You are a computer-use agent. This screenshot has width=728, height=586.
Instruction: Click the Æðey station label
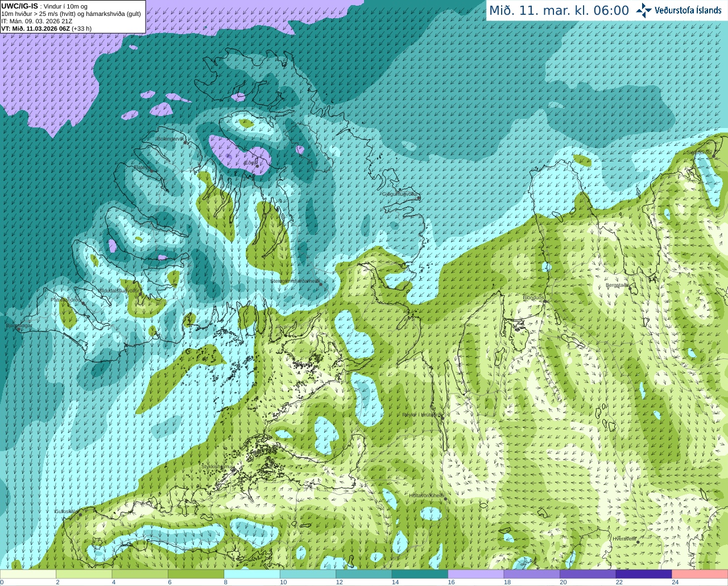point(250,163)
